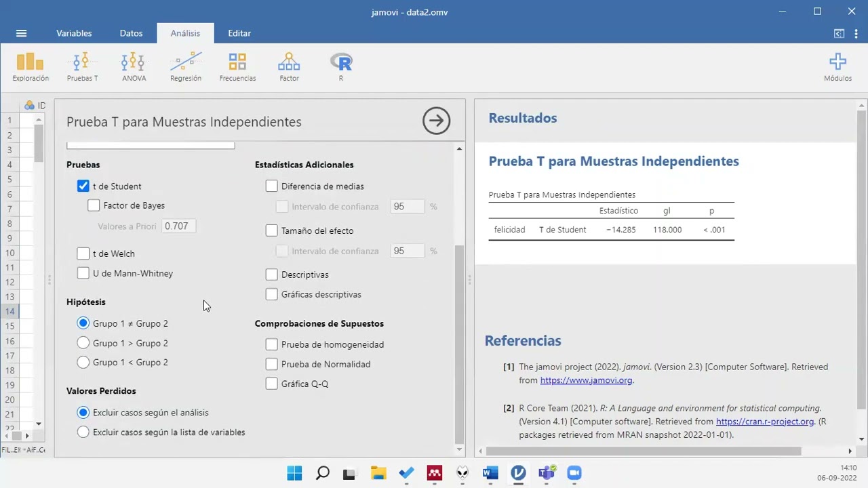Click the Resultados heading
Image resolution: width=868 pixels, height=488 pixels.
pos(523,118)
